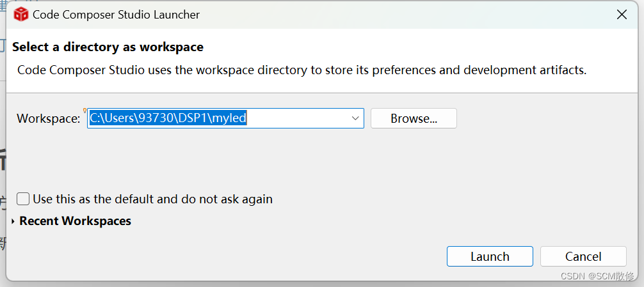Click the 'Select a directory as workspace' heading
This screenshot has height=287, width=644.
[108, 47]
